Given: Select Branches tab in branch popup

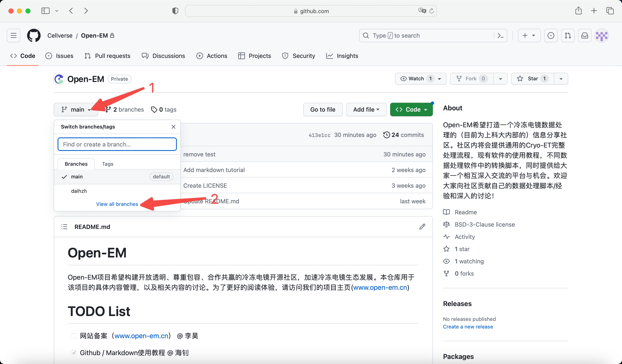Looking at the screenshot, I should tap(76, 164).
